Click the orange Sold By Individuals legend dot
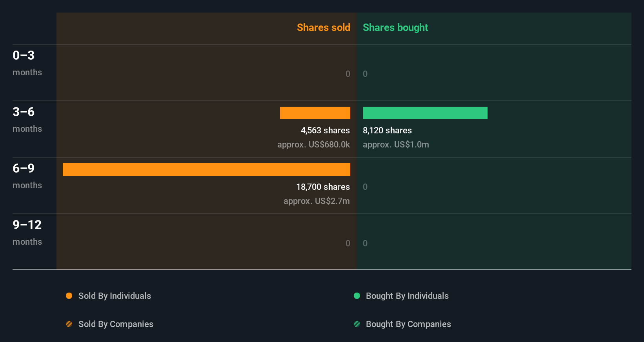This screenshot has width=644, height=342. (69, 296)
